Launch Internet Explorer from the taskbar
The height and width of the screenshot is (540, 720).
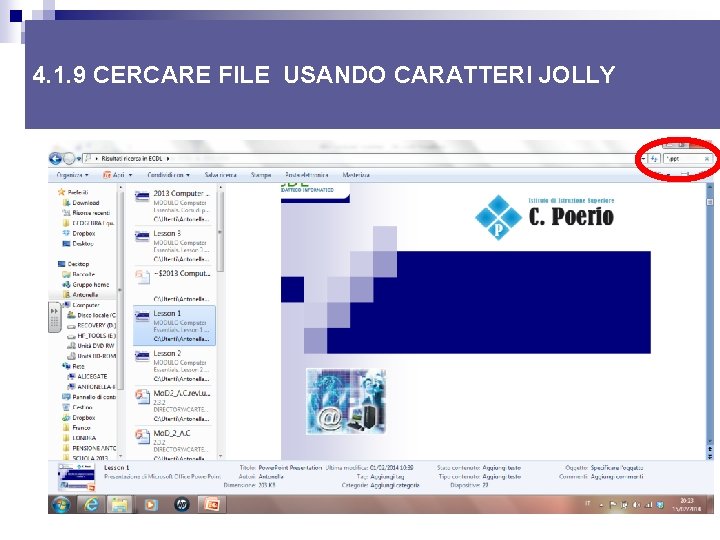point(91,505)
